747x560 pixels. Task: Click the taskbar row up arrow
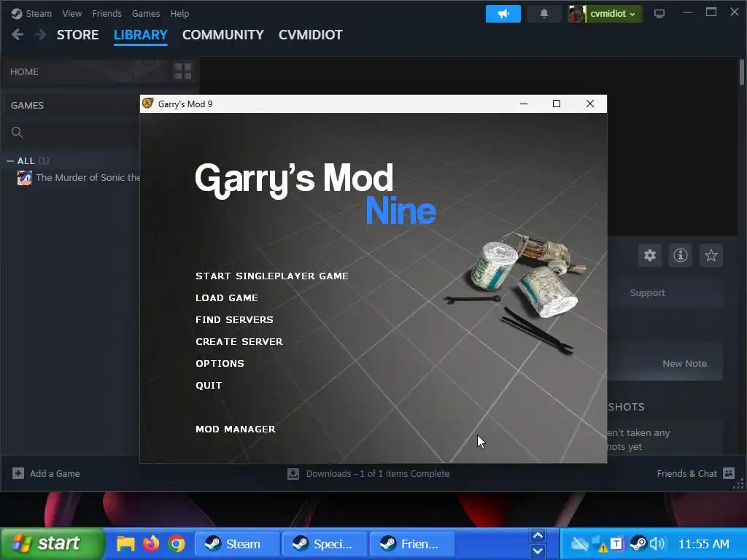click(x=538, y=536)
